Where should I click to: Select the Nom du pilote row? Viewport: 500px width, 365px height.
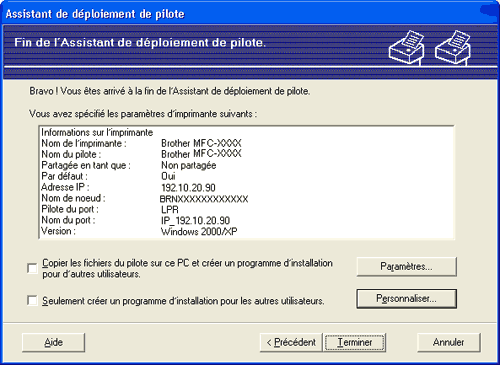coord(141,154)
